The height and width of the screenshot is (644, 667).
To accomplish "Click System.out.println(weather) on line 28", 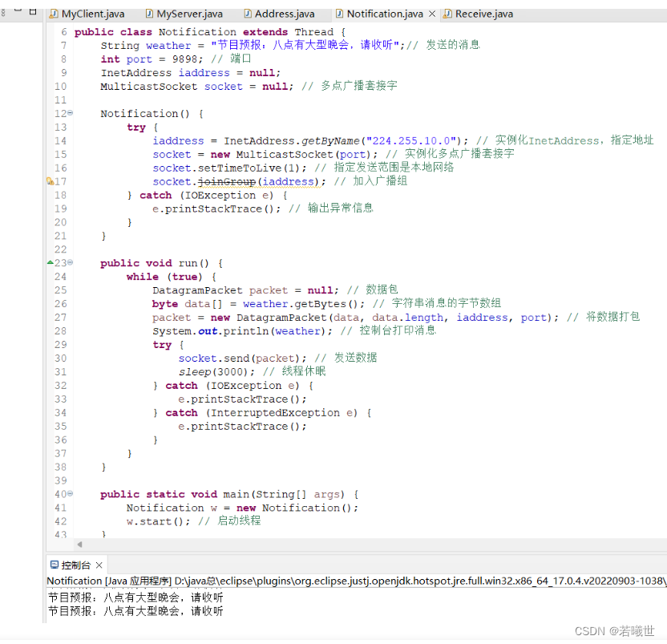I will click(239, 331).
